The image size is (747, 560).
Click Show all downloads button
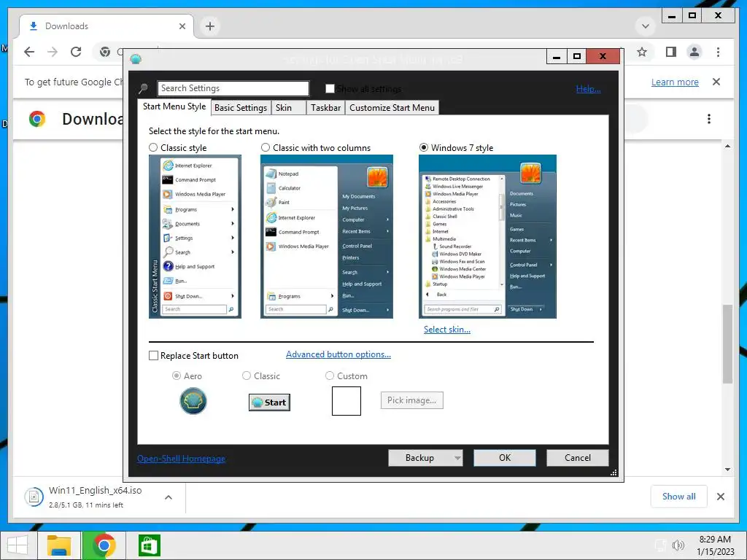click(x=679, y=497)
